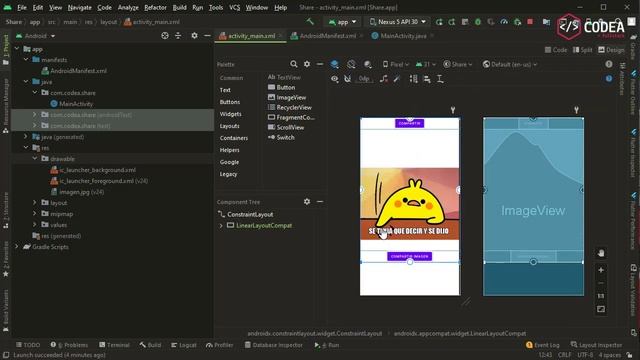The image size is (640, 360).
Task: Click the Make Project hammer icon
Action: 310,22
